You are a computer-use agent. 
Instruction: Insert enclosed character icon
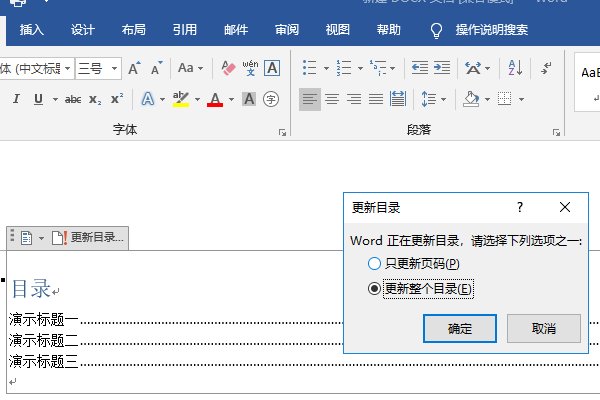[x=271, y=99]
